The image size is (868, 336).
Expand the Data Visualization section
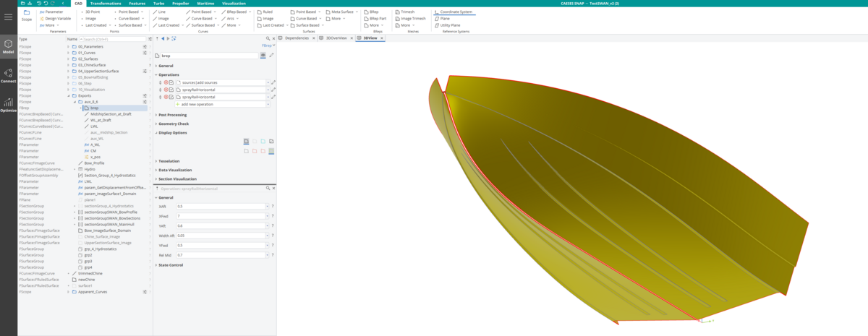(x=174, y=170)
